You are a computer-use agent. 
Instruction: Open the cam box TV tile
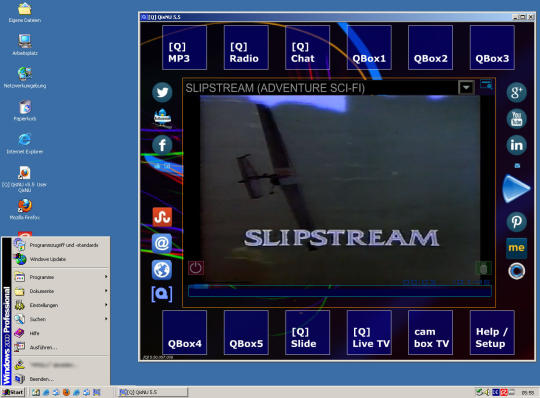coord(430,333)
